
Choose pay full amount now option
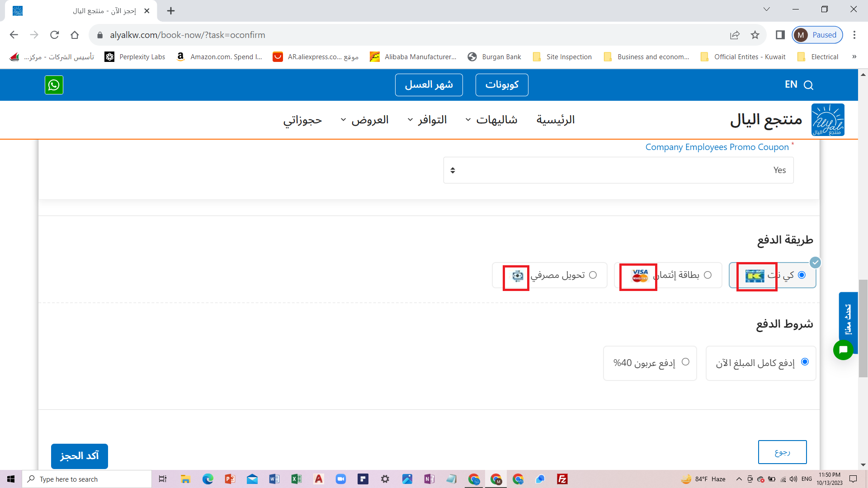pos(805,361)
